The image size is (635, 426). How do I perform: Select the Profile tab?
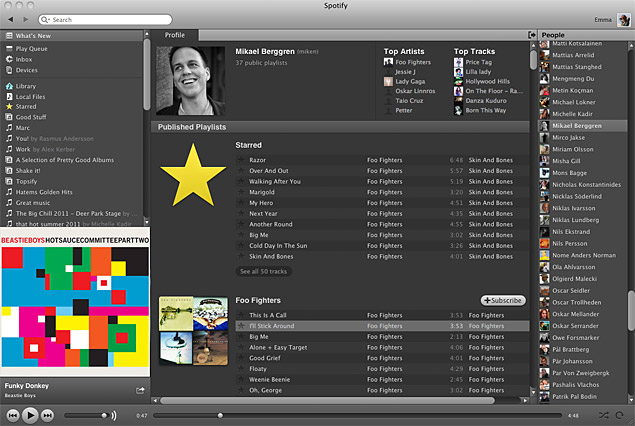coord(174,35)
